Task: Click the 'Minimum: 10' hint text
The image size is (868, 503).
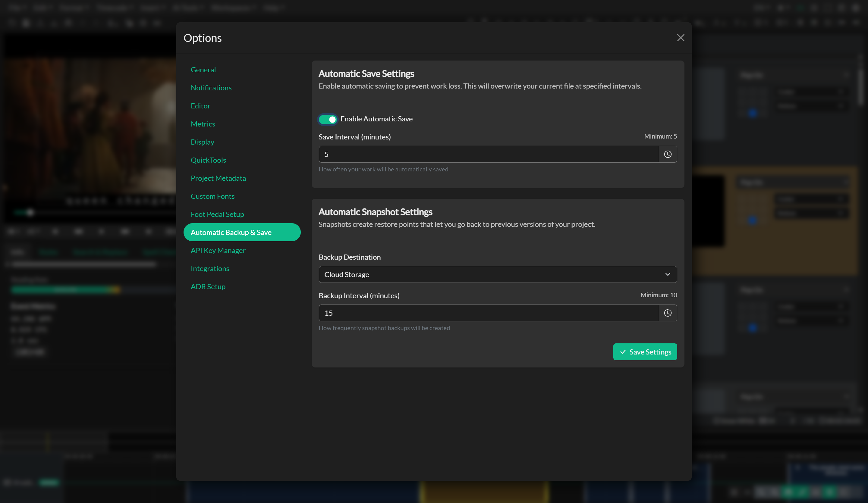Action: [x=659, y=295]
